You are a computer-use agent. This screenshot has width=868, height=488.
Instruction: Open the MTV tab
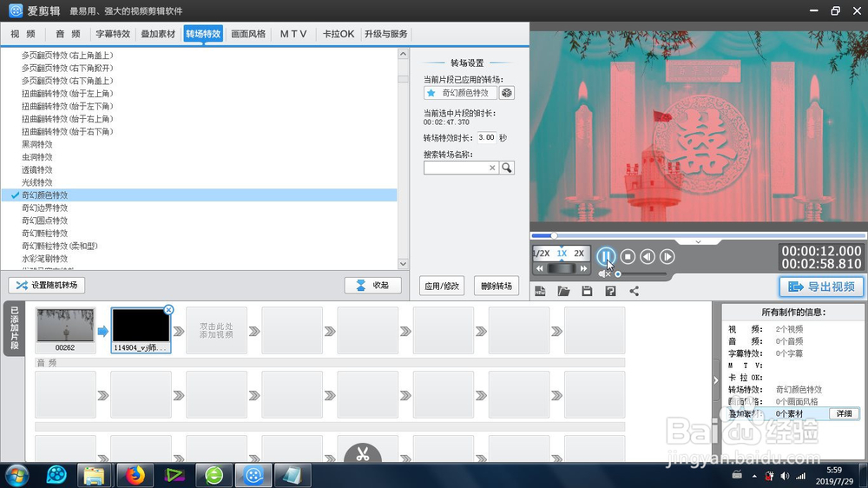tap(293, 34)
